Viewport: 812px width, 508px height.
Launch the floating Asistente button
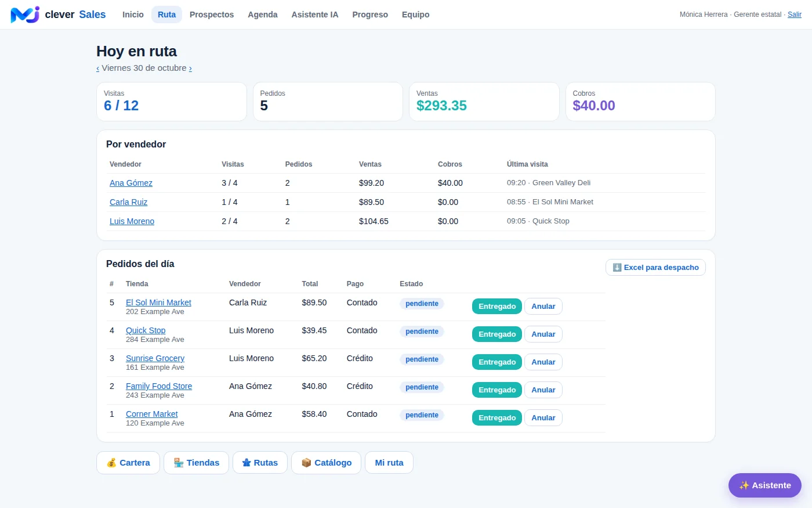click(765, 485)
